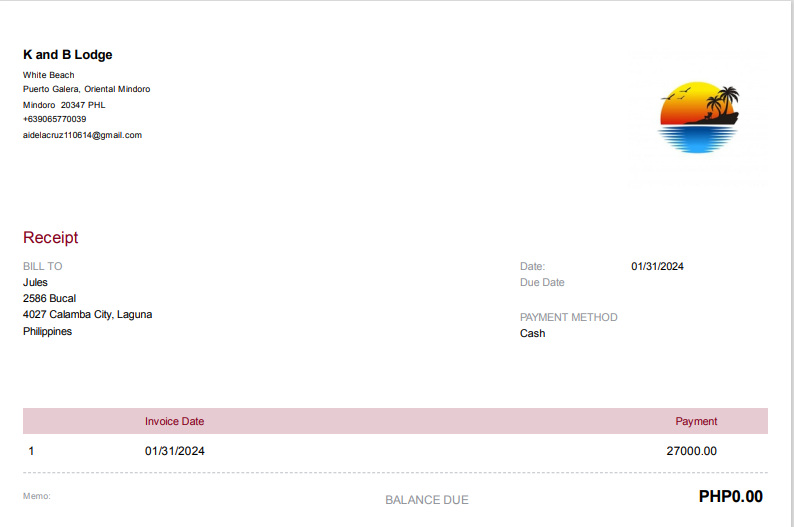Click the Payment column header
The width and height of the screenshot is (794, 527).
[x=696, y=421]
